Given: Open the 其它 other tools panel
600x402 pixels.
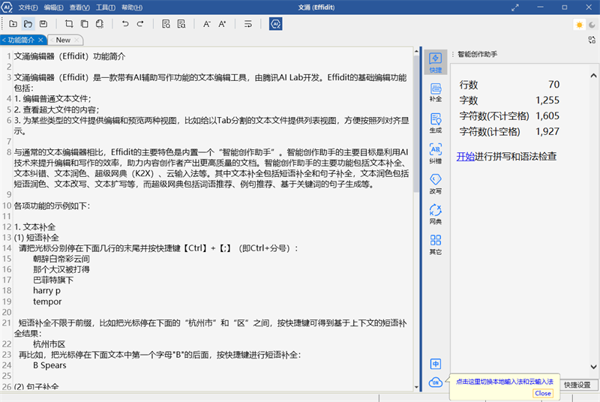Looking at the screenshot, I should pos(435,244).
